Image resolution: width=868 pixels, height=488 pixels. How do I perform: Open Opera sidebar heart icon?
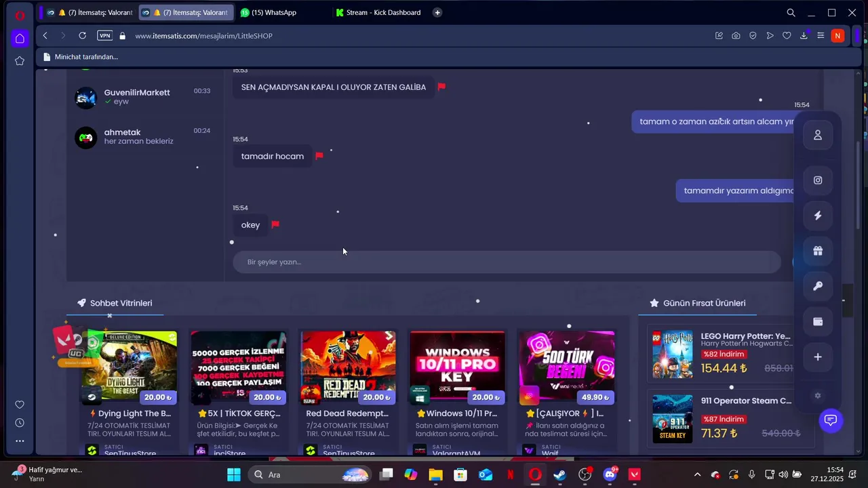20,405
